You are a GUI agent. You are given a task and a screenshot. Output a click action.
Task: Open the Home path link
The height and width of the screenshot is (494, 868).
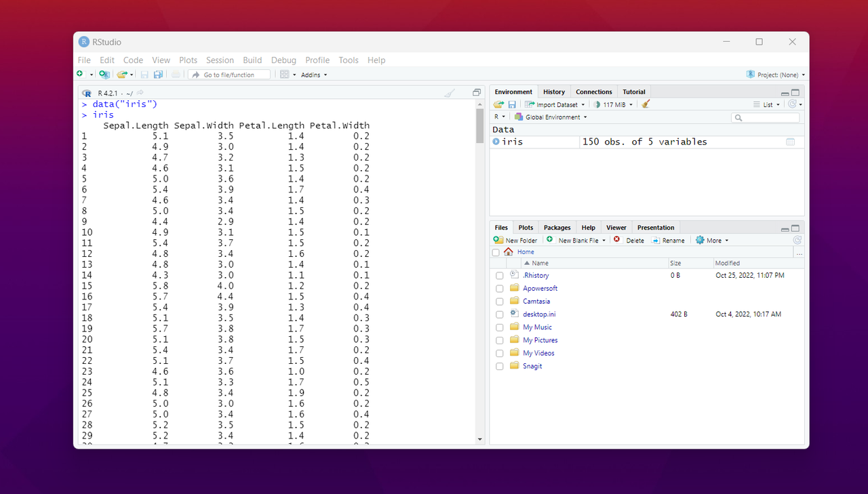coord(526,252)
